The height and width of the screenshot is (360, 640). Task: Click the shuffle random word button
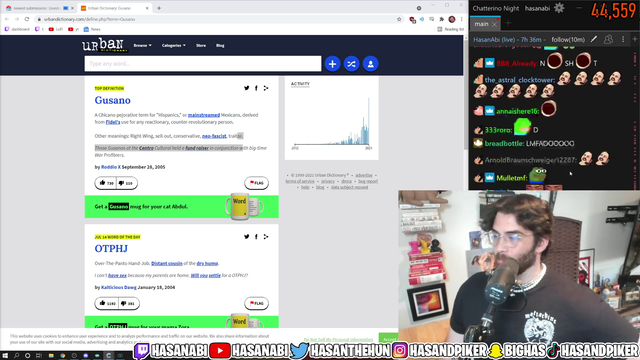tap(351, 64)
